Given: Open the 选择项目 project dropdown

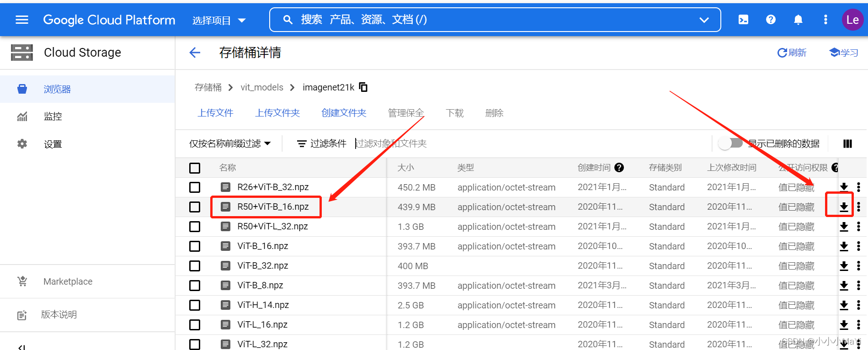Looking at the screenshot, I should pyautogui.click(x=219, y=20).
